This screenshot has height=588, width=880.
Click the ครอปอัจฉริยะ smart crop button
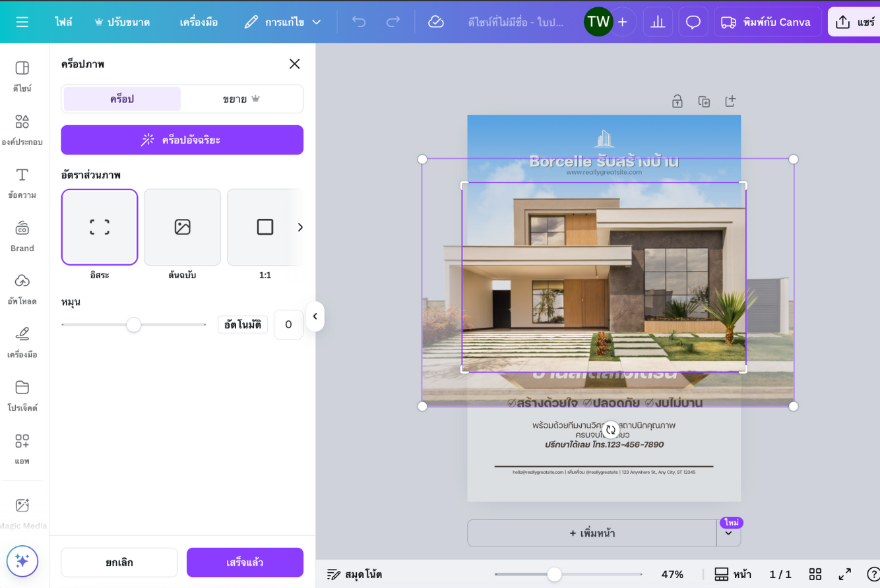[x=182, y=140]
